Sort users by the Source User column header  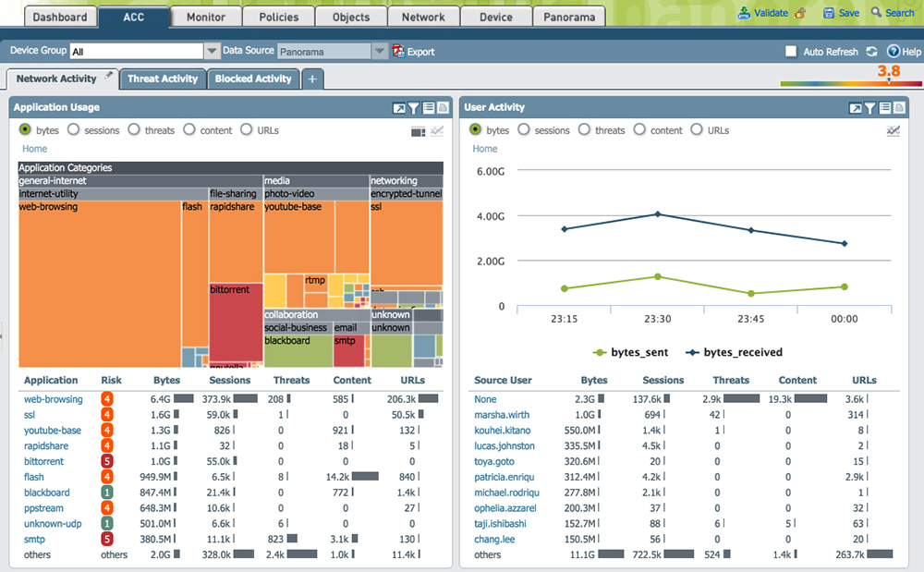pos(504,381)
